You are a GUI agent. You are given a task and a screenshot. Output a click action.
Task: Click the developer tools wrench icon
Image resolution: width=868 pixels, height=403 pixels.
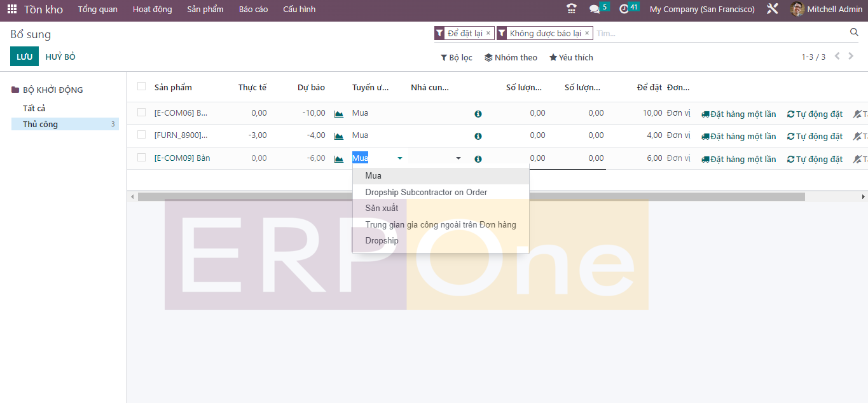[x=773, y=9]
